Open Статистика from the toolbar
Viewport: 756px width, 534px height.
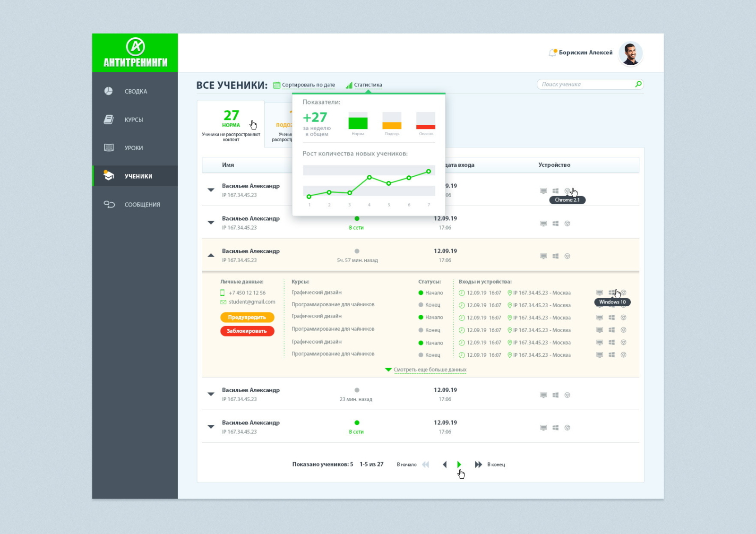click(x=368, y=85)
